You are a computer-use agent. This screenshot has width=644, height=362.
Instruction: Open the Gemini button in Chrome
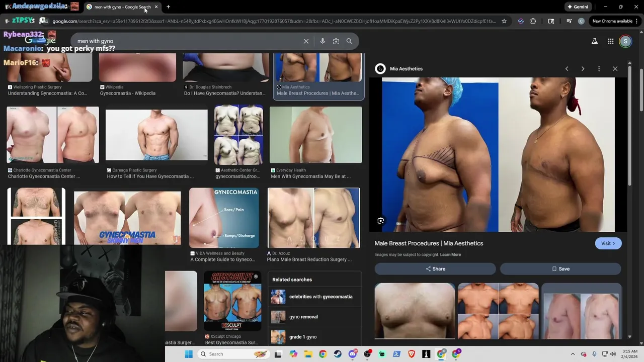tap(577, 7)
